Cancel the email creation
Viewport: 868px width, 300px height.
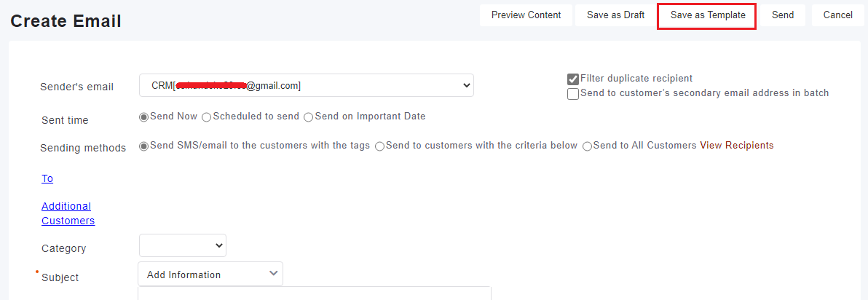point(837,15)
